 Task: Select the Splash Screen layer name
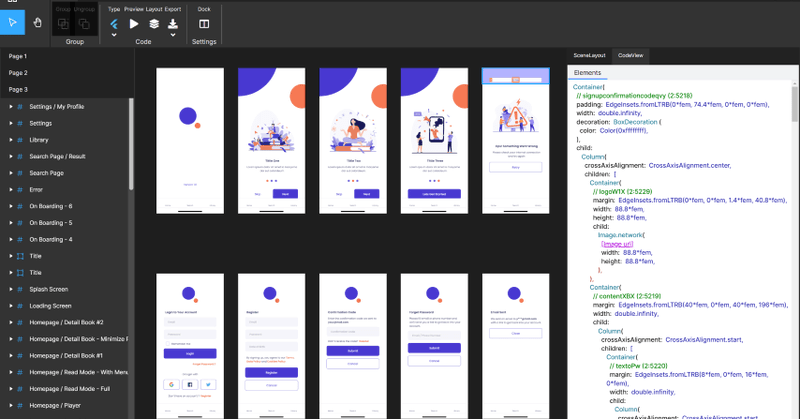pyautogui.click(x=48, y=289)
